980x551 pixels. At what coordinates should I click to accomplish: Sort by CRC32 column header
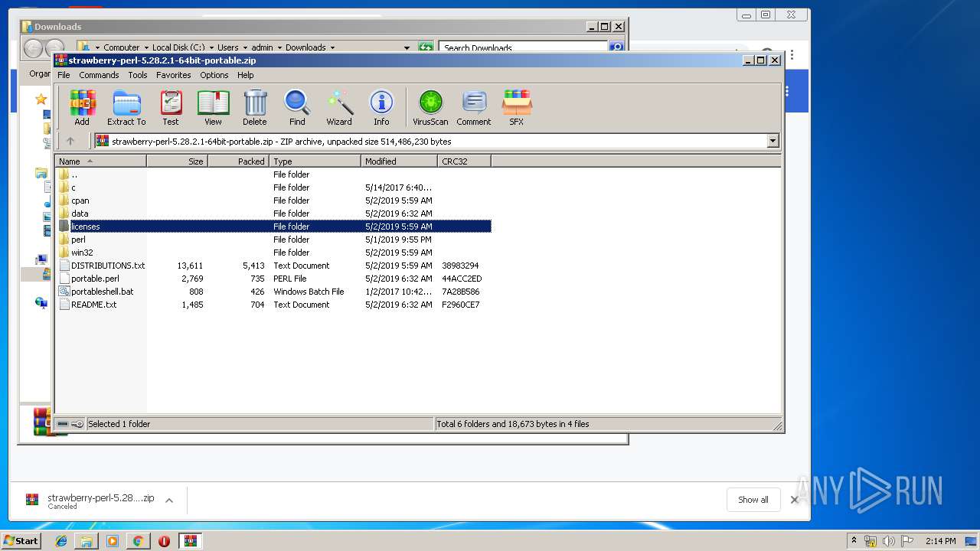464,161
